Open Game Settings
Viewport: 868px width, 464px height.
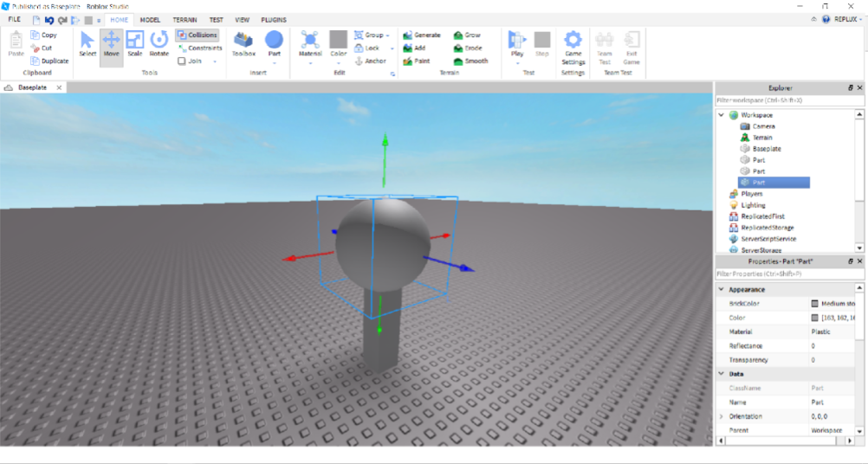[x=573, y=47]
